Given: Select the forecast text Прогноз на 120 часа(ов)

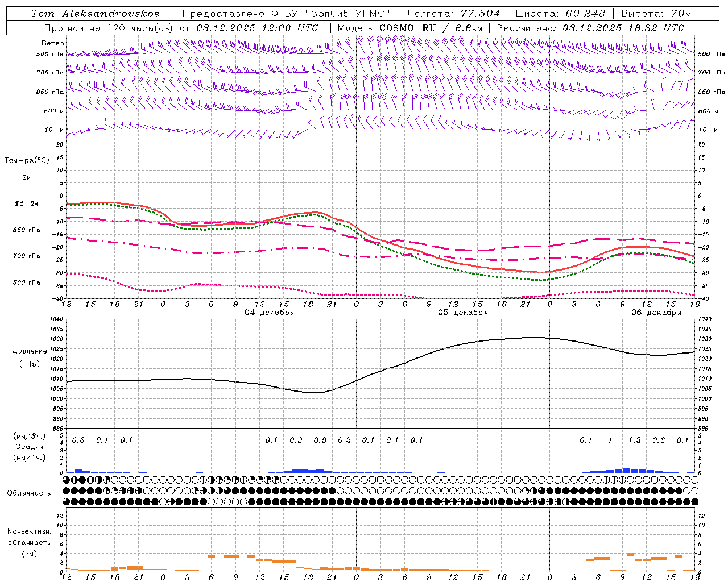Looking at the screenshot, I should (x=109, y=28).
